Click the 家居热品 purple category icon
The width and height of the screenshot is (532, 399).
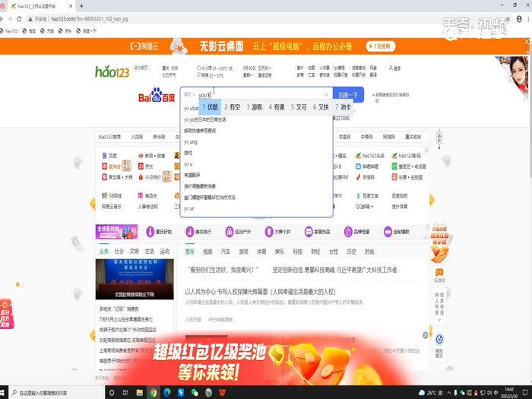pos(309,232)
